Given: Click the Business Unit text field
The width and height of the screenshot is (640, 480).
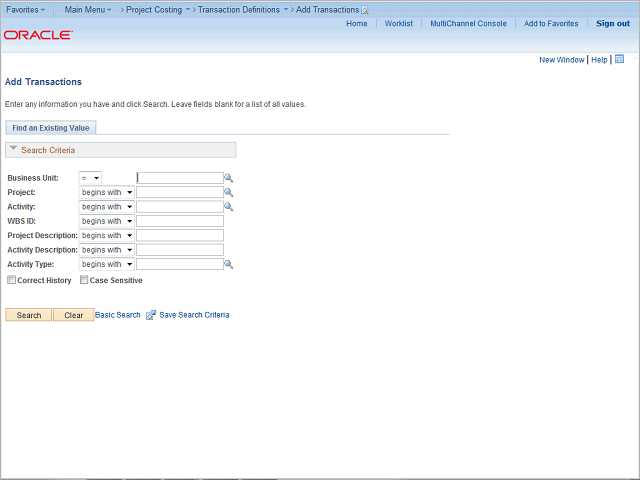Looking at the screenshot, I should [x=180, y=178].
